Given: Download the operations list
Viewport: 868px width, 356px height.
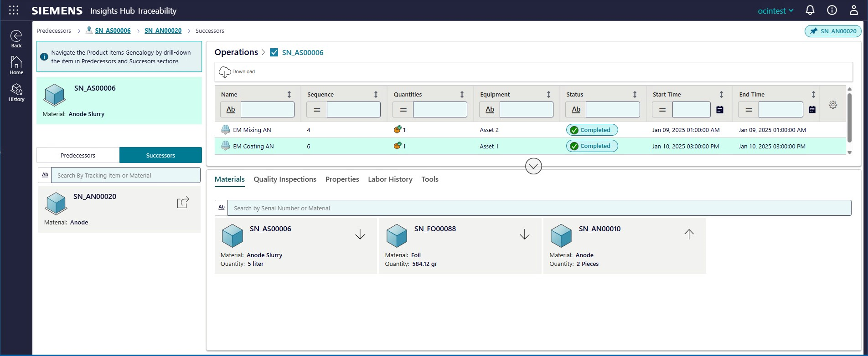Looking at the screenshot, I should 237,71.
